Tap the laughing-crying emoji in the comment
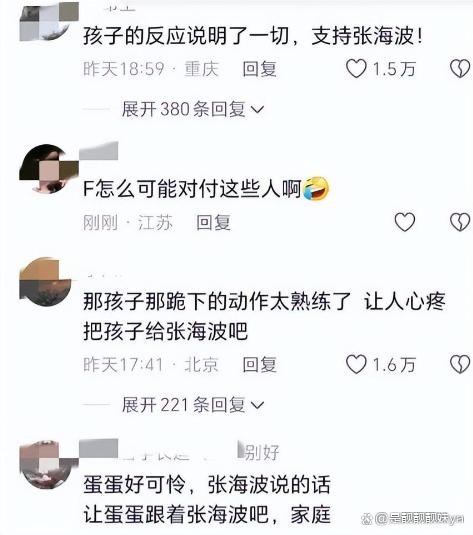Screen dimensions: 473x535 tap(316, 189)
